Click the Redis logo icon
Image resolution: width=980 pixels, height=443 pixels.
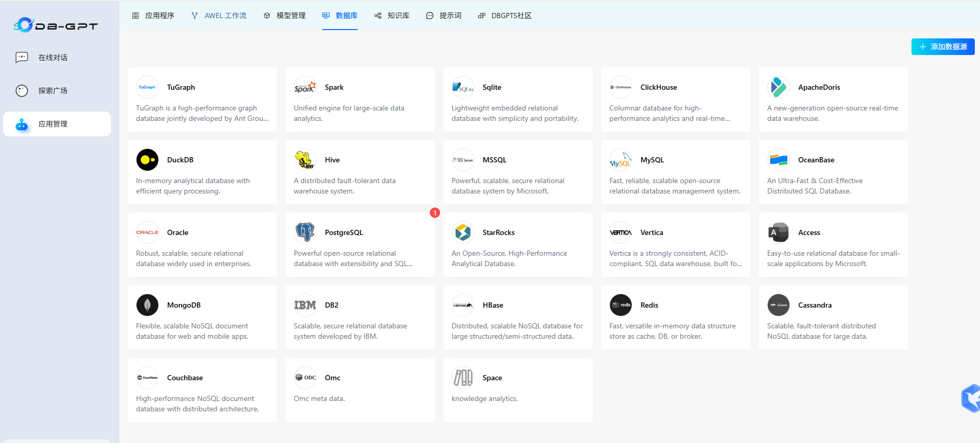tap(621, 305)
